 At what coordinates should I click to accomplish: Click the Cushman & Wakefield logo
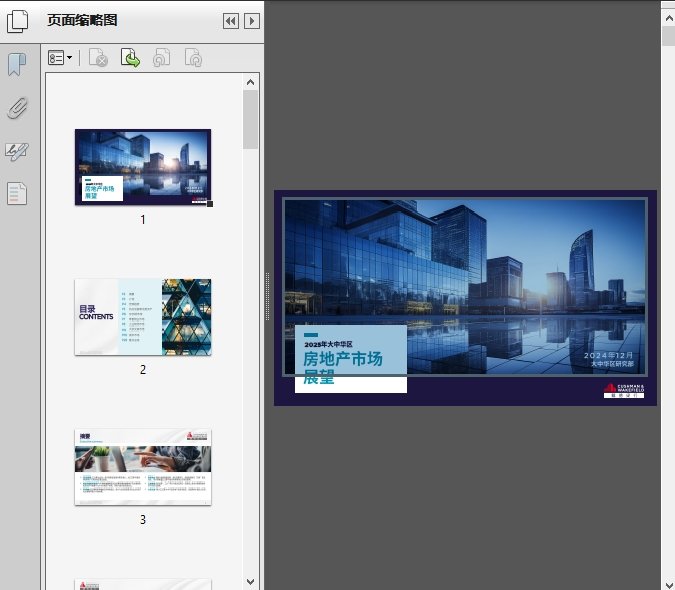624,390
